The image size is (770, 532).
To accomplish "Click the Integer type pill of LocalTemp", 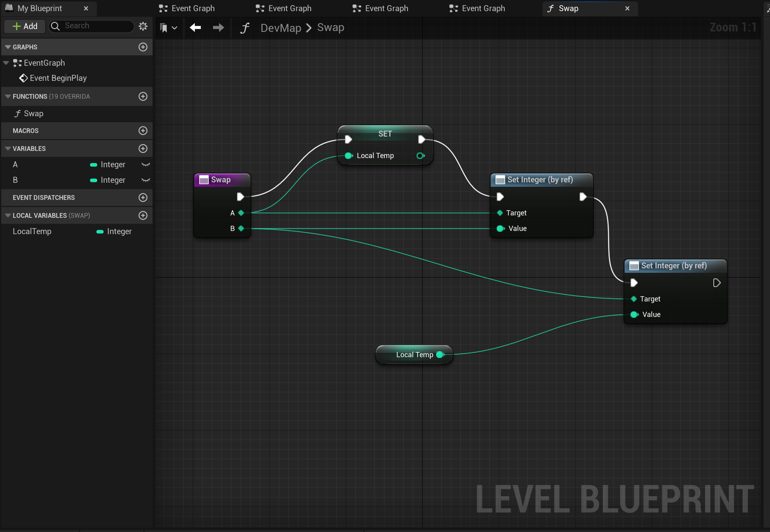I will point(100,231).
